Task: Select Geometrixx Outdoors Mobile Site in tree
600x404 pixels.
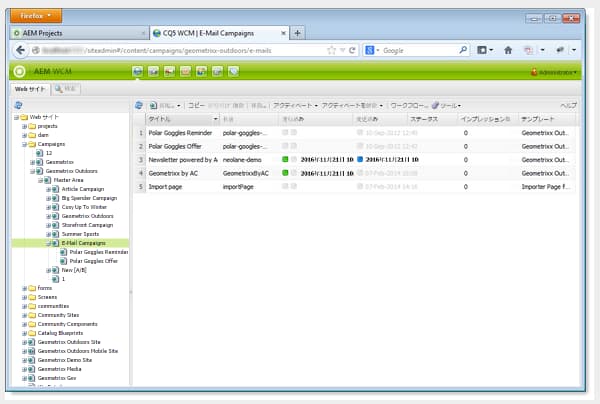Action: coord(78,351)
